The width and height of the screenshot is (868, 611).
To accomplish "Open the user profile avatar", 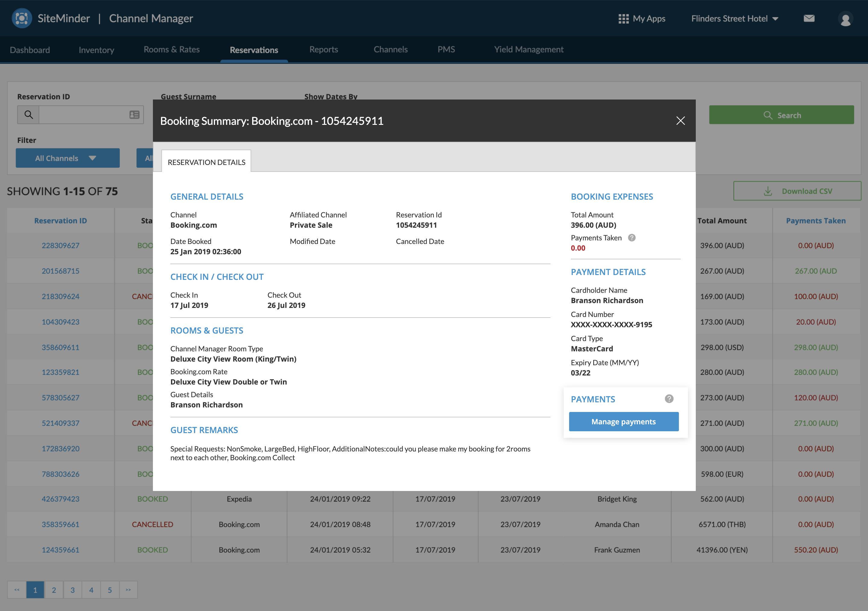I will (x=845, y=19).
